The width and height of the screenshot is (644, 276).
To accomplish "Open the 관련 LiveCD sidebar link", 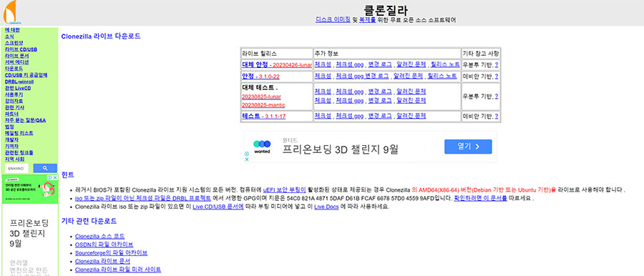I will tap(18, 88).
